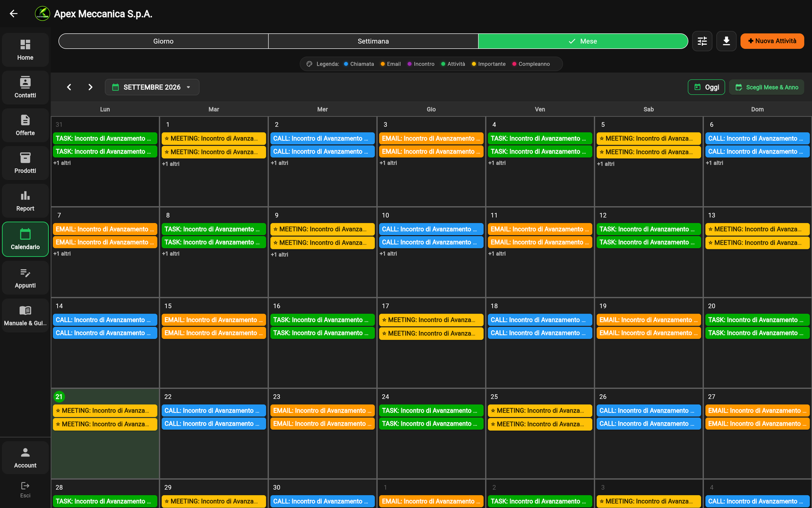The height and width of the screenshot is (508, 812).
Task: Open second EMAIL event on September 3
Action: [431, 151]
